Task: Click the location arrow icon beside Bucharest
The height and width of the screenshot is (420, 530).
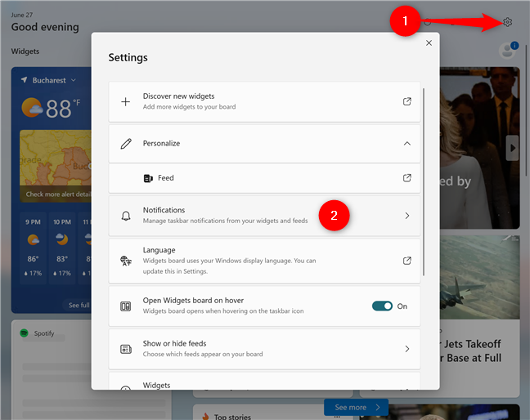Action: click(x=24, y=80)
